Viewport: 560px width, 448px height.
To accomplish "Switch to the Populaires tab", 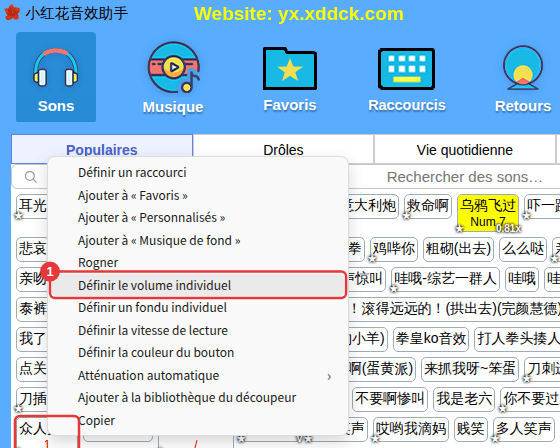I will (102, 150).
